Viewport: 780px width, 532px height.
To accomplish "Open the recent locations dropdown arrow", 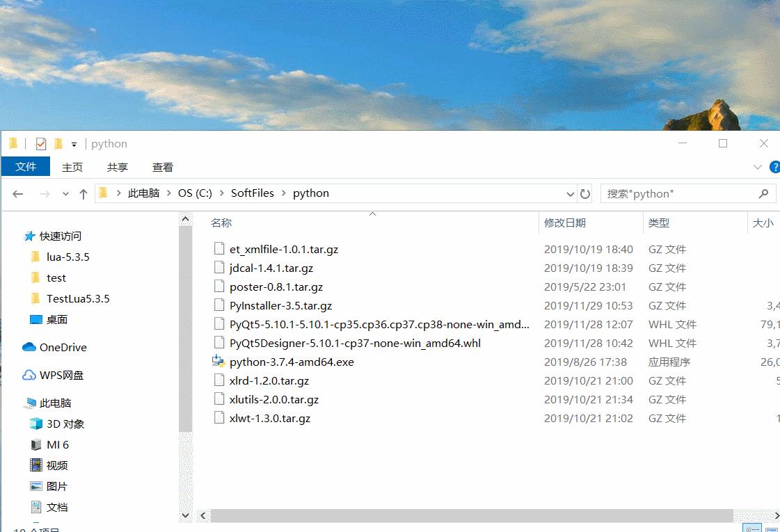I will (65, 194).
